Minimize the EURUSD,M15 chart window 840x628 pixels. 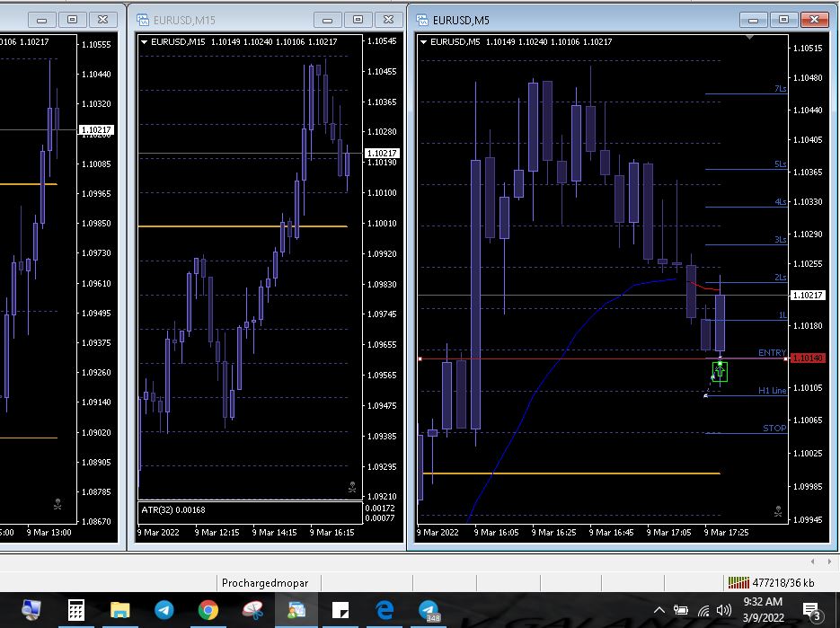coord(331,20)
